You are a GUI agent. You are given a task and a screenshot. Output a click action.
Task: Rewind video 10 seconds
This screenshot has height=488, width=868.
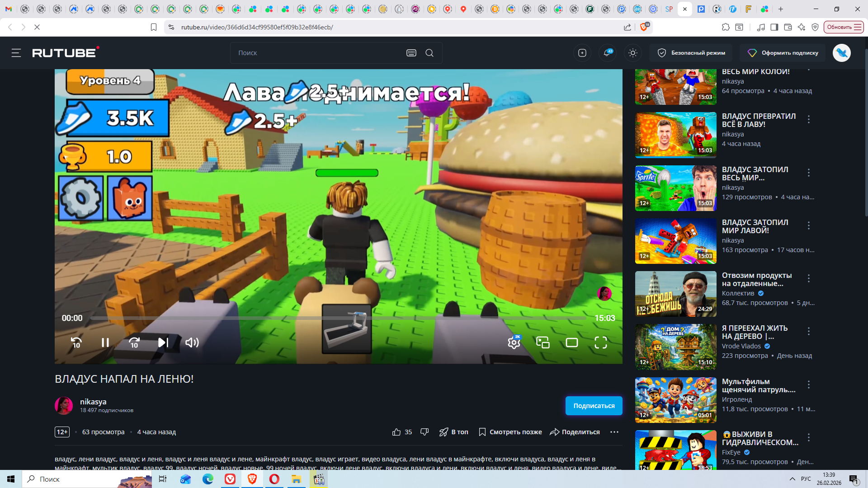76,343
